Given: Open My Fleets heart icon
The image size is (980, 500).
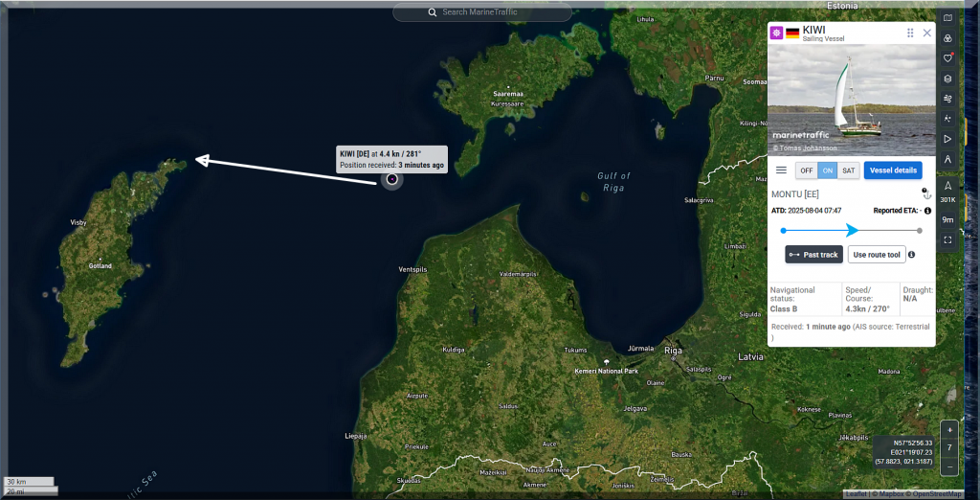Looking at the screenshot, I should (x=947, y=58).
